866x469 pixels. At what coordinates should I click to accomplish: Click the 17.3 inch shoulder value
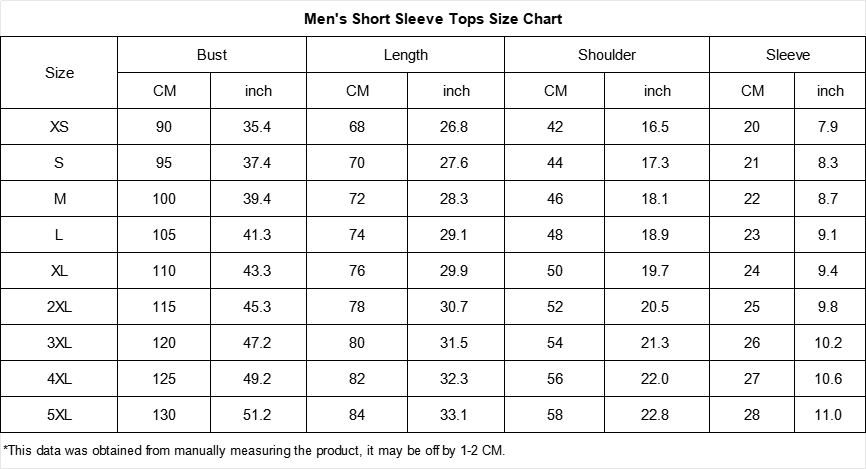pyautogui.click(x=656, y=163)
